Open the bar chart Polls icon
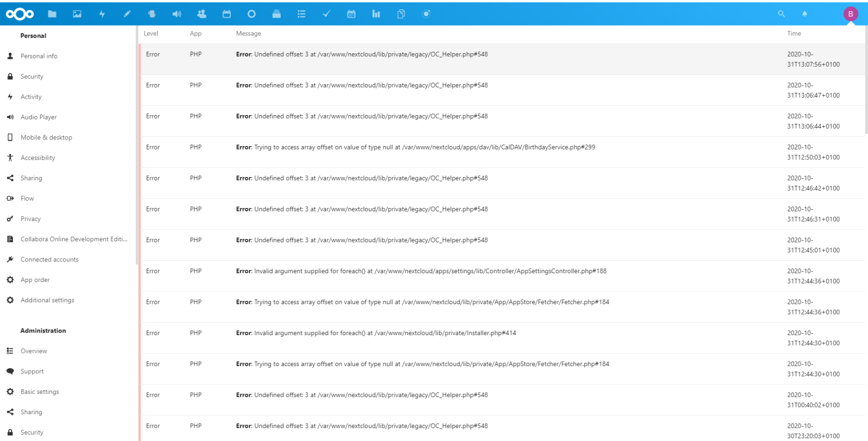This screenshot has height=441, width=868. coord(376,14)
